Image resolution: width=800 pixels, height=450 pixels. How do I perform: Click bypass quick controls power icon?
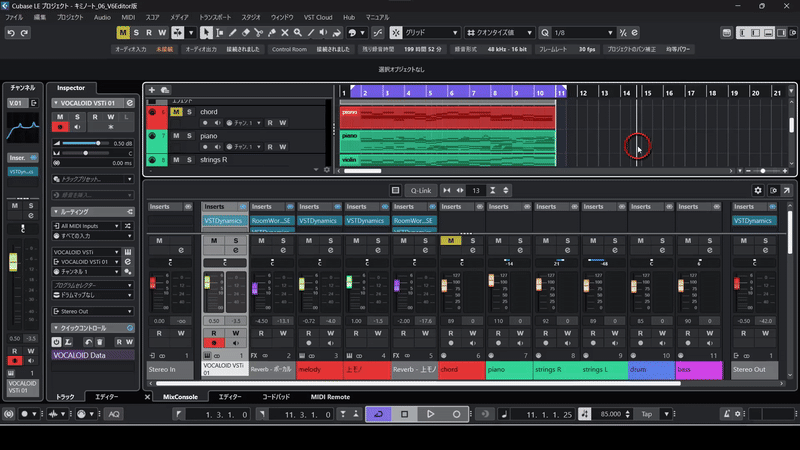tap(57, 342)
